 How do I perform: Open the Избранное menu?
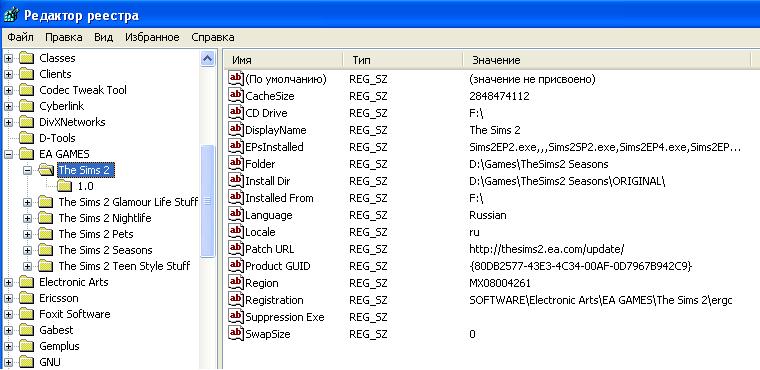tap(152, 37)
